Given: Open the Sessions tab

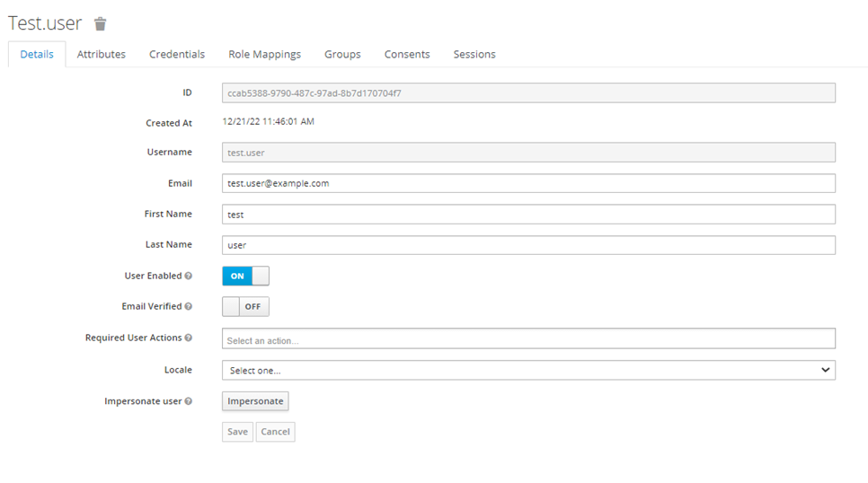Looking at the screenshot, I should click(x=474, y=55).
